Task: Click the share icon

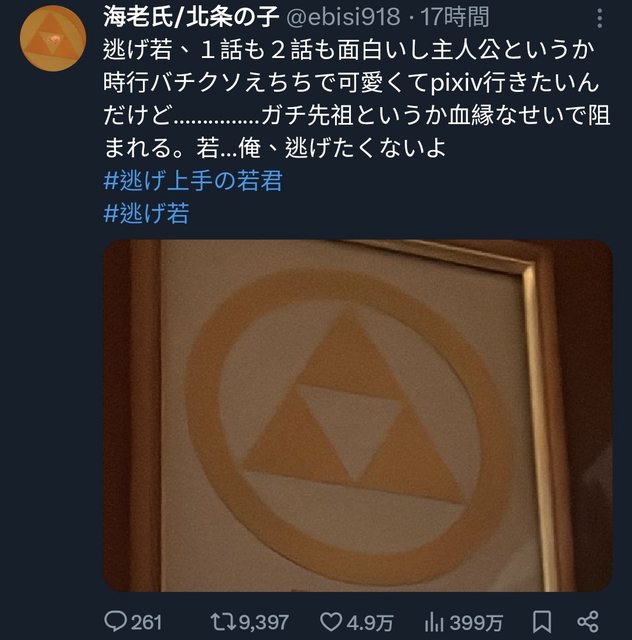Action: [x=588, y=622]
